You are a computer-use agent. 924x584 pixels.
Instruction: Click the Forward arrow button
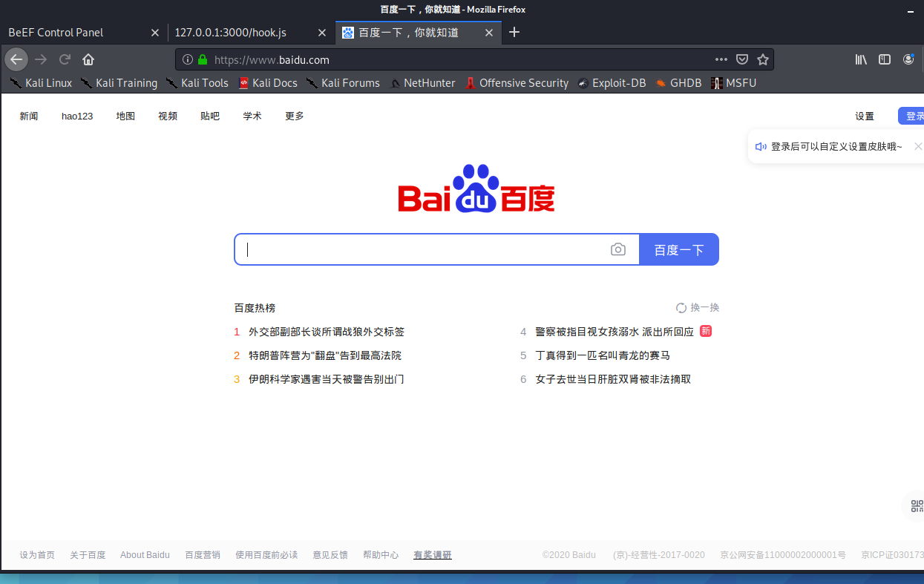pyautogui.click(x=41, y=59)
